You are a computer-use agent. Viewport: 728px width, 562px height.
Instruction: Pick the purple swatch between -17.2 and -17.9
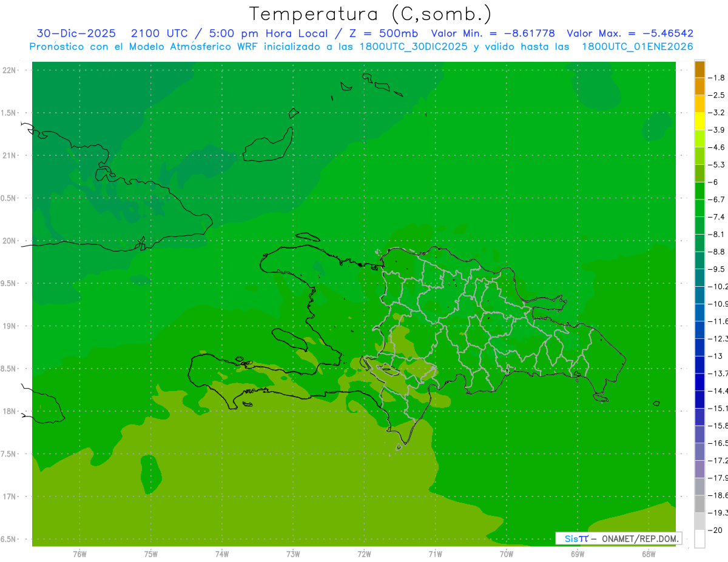(x=699, y=469)
